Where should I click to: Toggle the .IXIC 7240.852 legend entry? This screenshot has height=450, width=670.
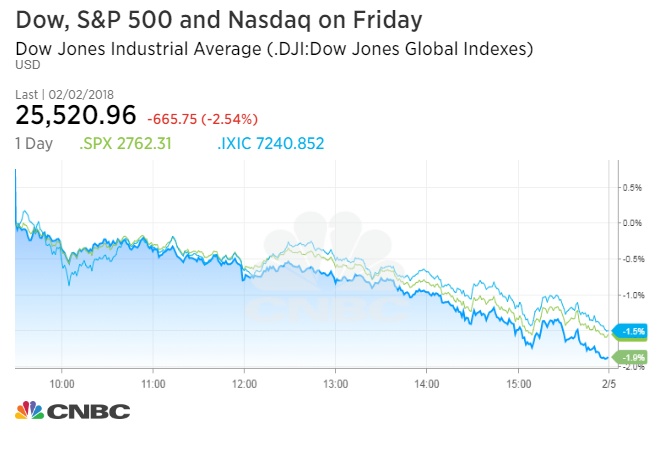pyautogui.click(x=272, y=143)
